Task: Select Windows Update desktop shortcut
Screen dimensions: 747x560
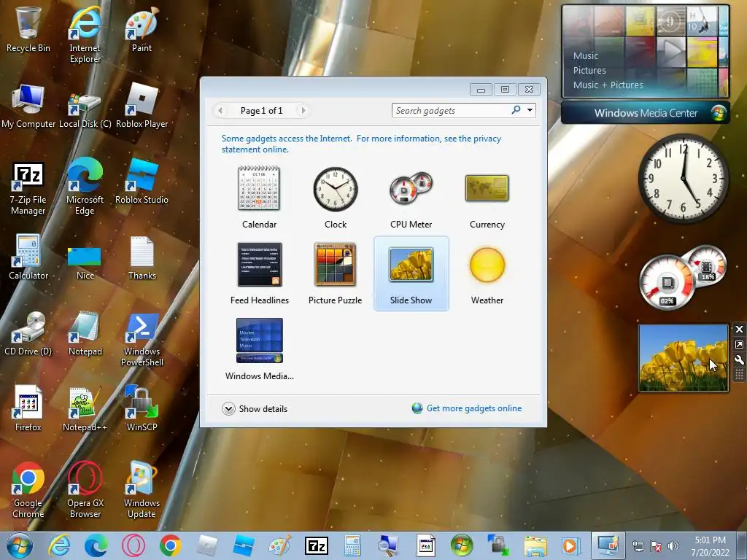Action: coord(142,491)
